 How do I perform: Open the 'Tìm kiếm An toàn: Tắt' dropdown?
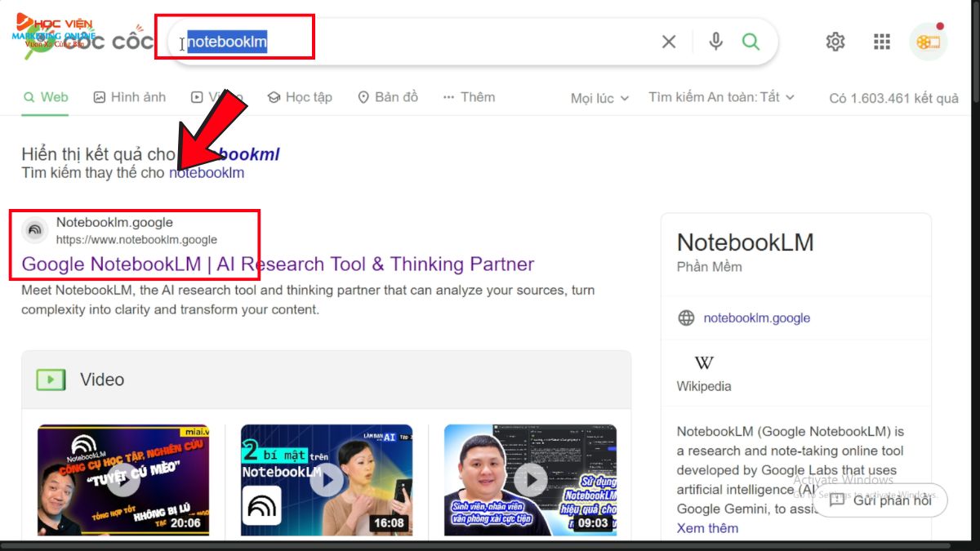(721, 97)
